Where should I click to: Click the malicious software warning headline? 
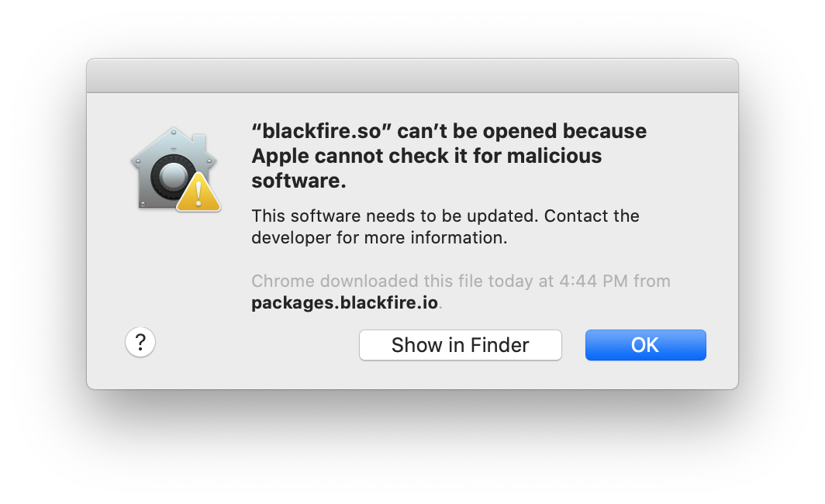coord(448,155)
